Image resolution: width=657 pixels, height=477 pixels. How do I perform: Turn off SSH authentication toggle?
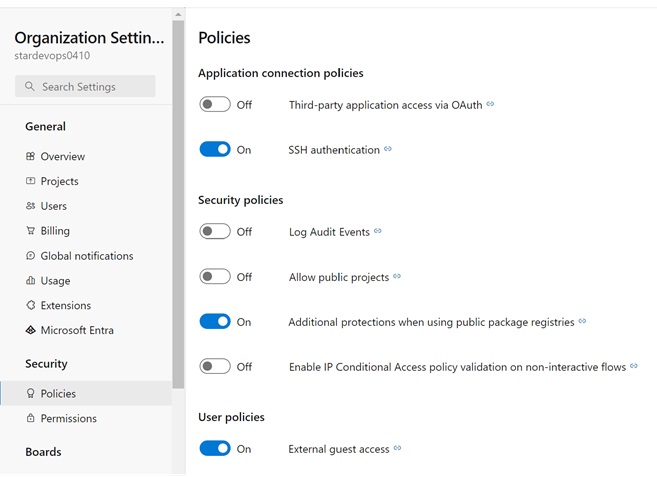coord(215,149)
